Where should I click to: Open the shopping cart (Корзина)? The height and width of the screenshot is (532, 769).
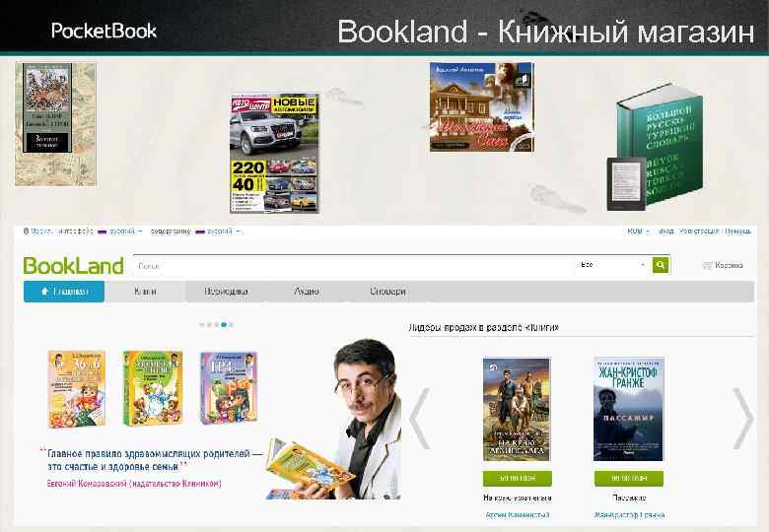[x=723, y=266]
